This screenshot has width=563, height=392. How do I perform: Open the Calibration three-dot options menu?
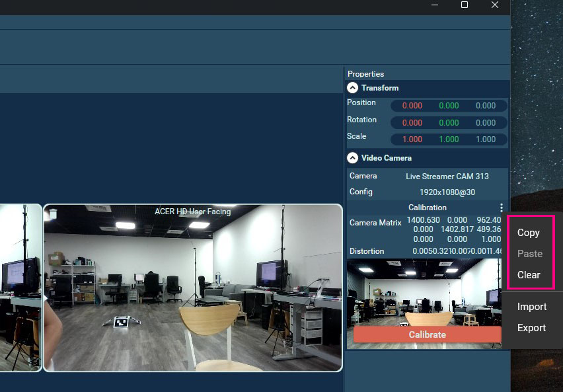(x=502, y=208)
